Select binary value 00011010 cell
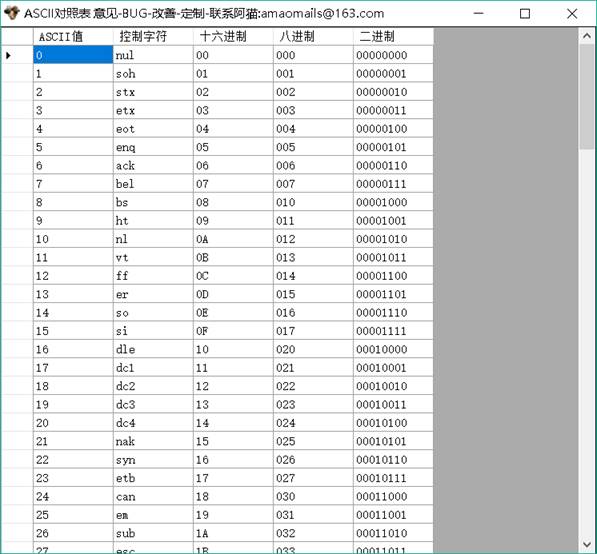 pyautogui.click(x=393, y=533)
